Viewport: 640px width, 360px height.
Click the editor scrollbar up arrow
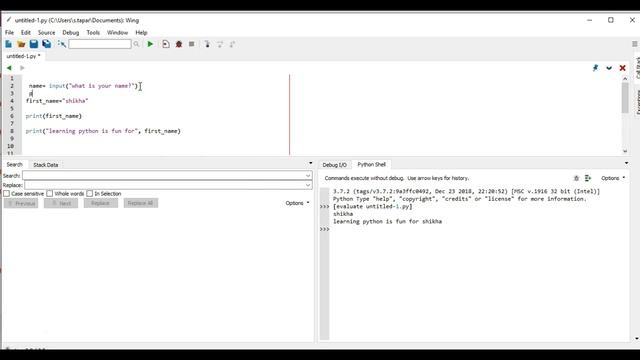625,78
